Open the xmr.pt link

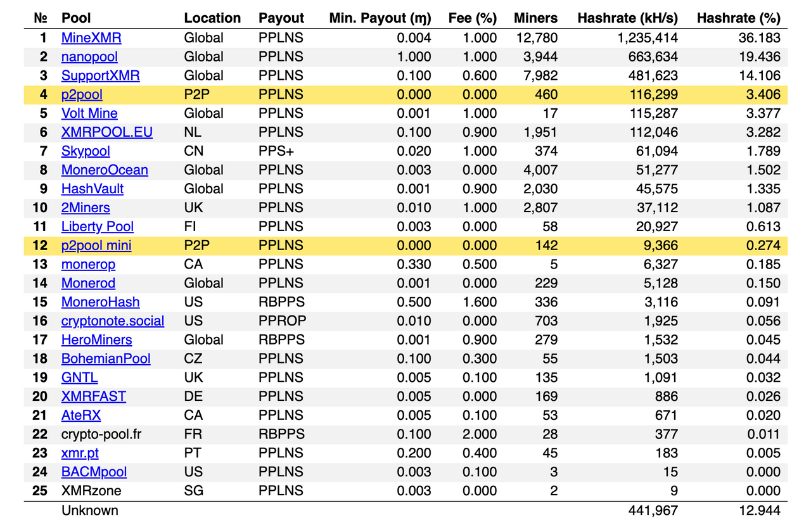pos(80,453)
